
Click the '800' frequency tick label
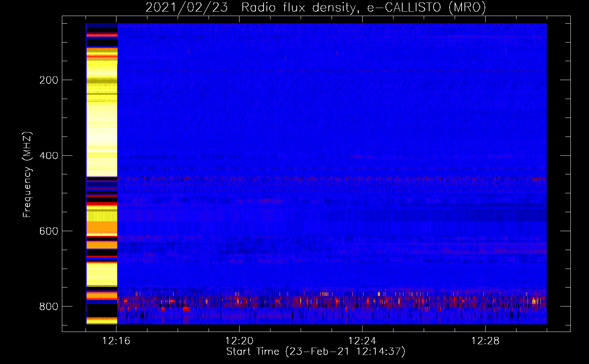pos(49,306)
